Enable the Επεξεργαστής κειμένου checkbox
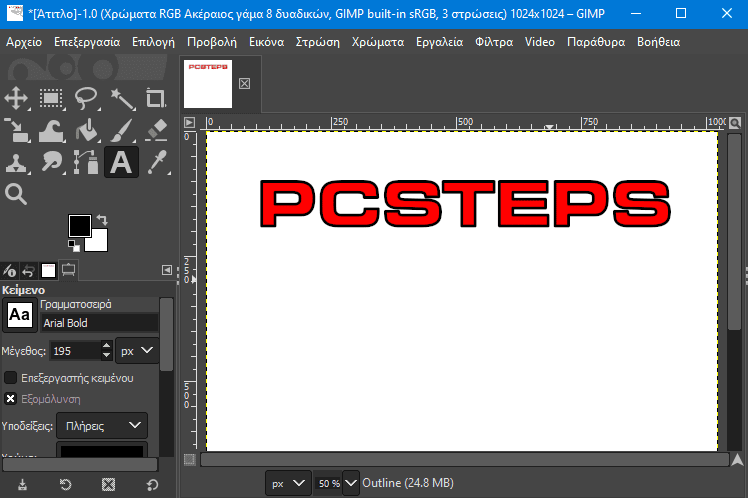The image size is (748, 498). tap(10, 378)
